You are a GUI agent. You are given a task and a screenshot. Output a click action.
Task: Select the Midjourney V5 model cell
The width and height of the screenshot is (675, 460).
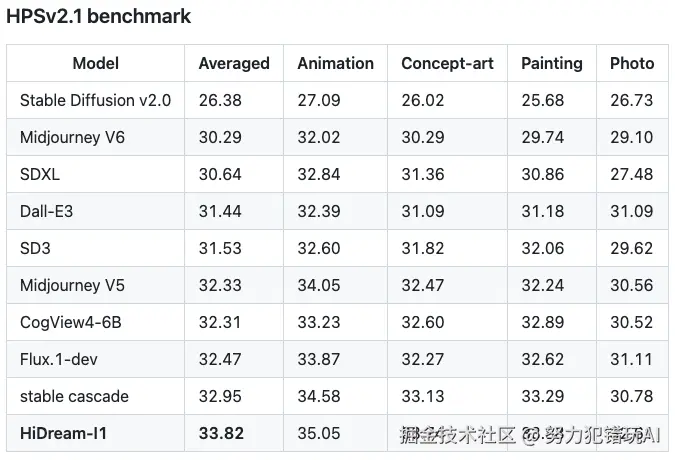point(73,285)
